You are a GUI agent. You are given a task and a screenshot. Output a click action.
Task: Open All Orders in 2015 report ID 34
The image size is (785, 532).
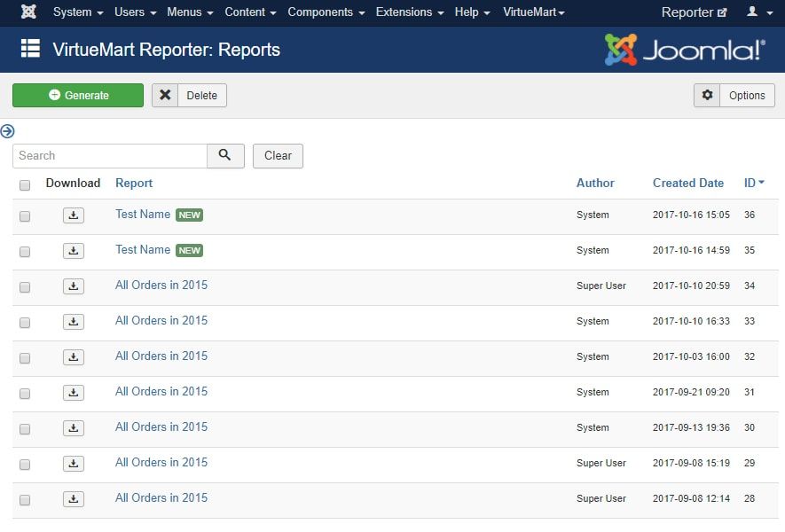click(x=161, y=286)
